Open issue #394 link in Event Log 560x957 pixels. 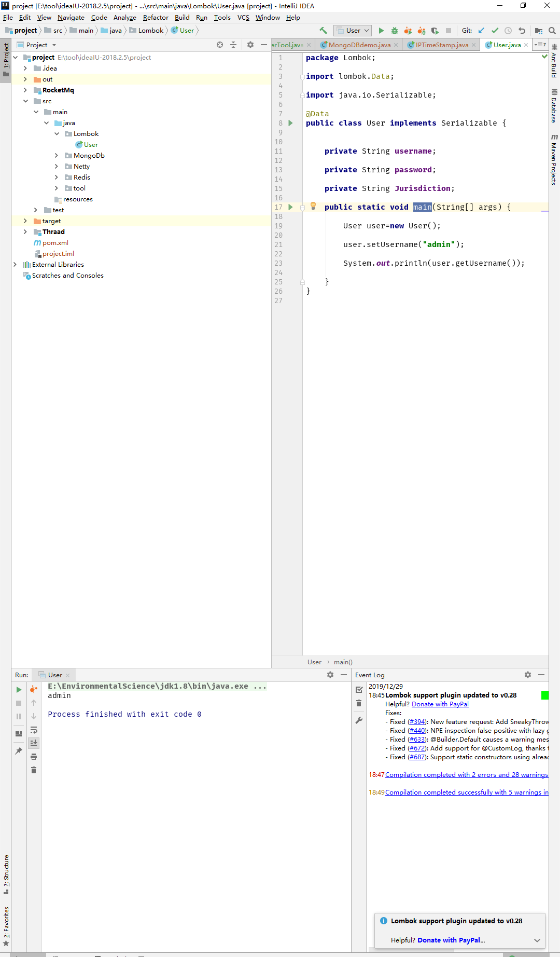tap(416, 722)
